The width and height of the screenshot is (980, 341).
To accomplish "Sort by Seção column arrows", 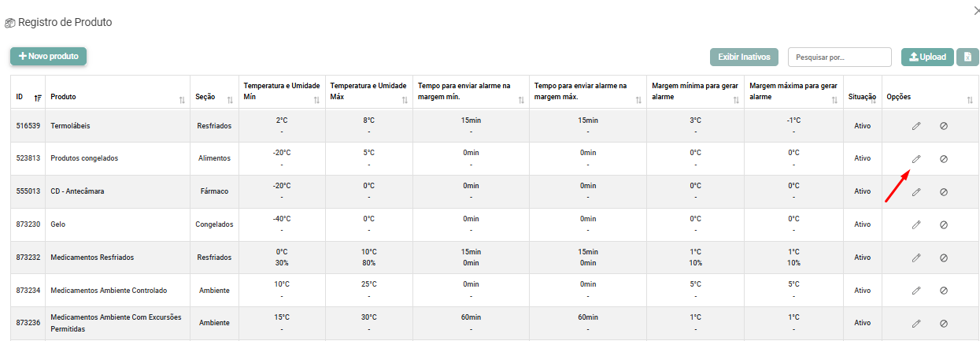I will pos(230,100).
